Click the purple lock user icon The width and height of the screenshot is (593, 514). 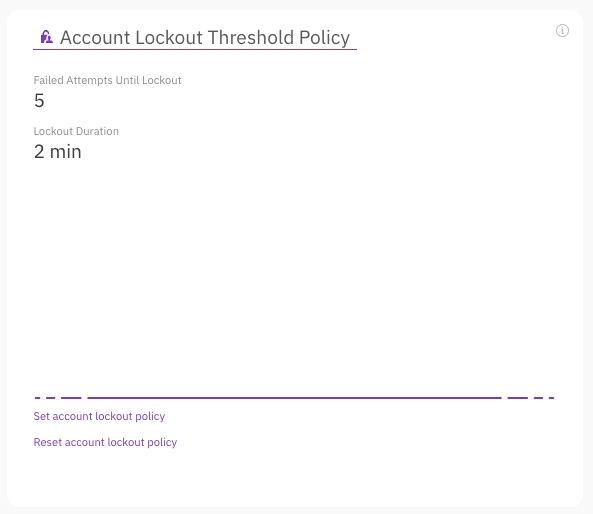[47, 37]
